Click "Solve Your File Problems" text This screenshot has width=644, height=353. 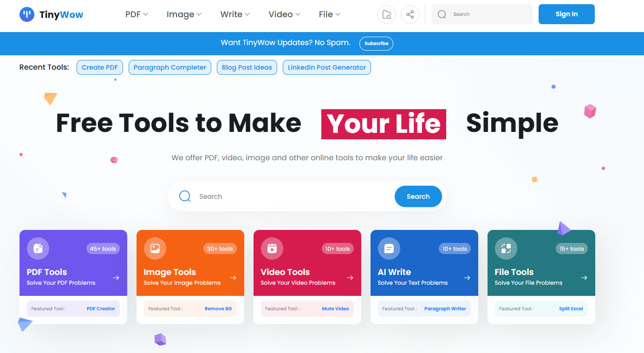pos(528,283)
